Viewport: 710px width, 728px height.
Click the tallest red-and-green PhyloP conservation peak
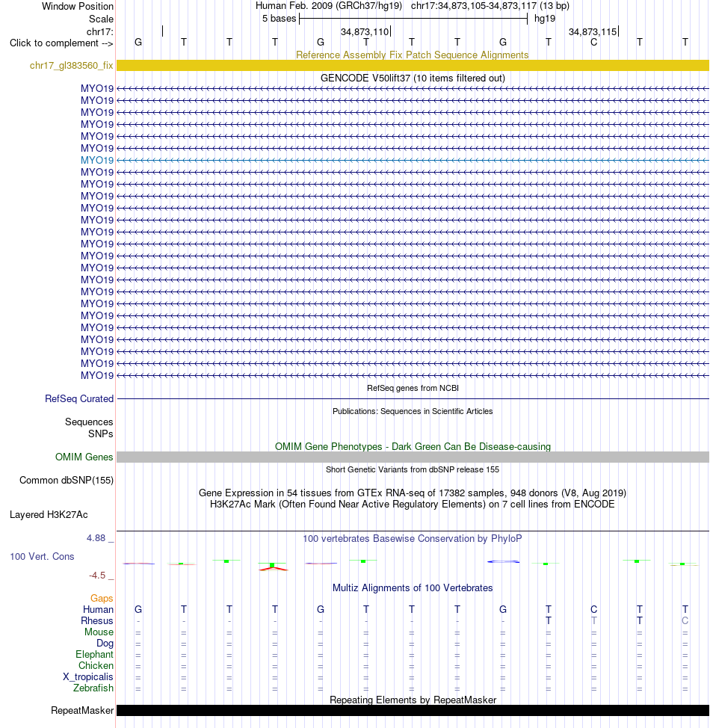(274, 566)
